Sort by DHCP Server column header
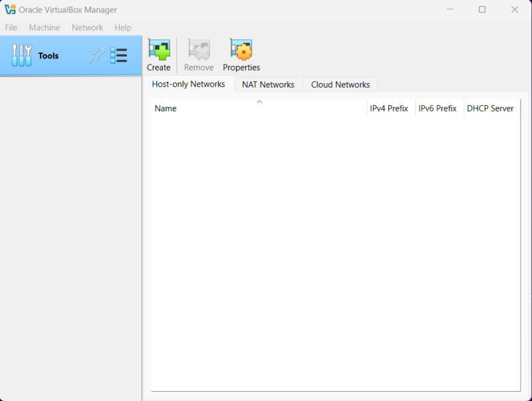This screenshot has width=532, height=401. tap(491, 108)
